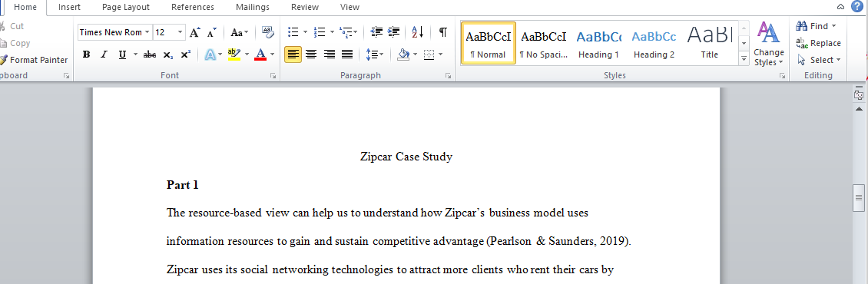868x284 pixels.
Task: Open the Change Styles menu
Action: click(769, 44)
